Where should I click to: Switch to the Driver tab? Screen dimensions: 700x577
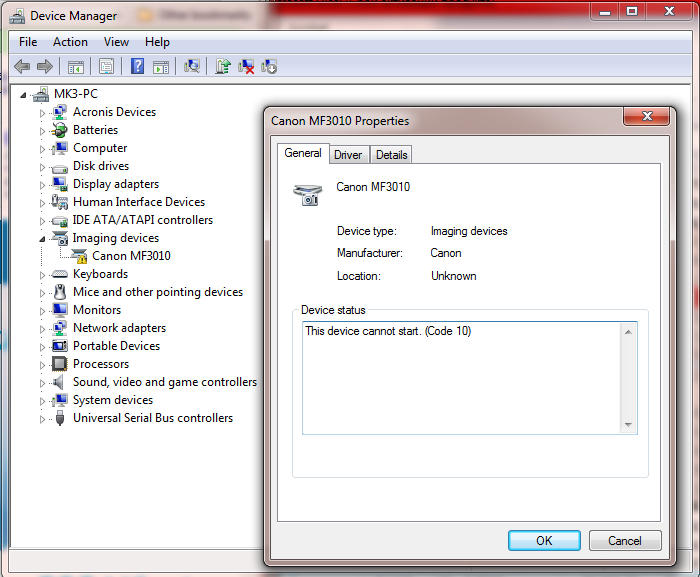tap(348, 155)
